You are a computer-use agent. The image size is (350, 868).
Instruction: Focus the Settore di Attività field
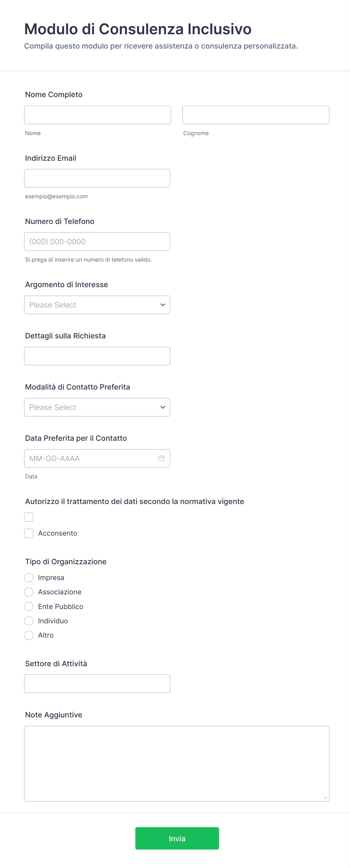click(97, 684)
